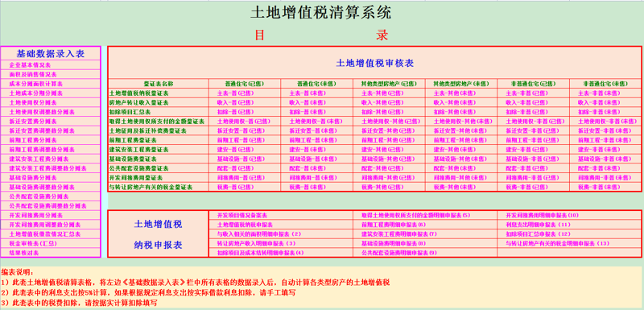Open 主表-非普(未售) sheet link
The image size is (644, 310).
[599, 93]
